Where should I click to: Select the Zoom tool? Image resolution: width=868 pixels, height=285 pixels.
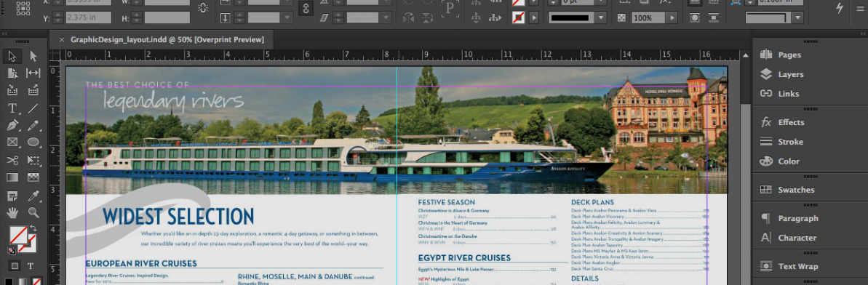click(x=33, y=212)
